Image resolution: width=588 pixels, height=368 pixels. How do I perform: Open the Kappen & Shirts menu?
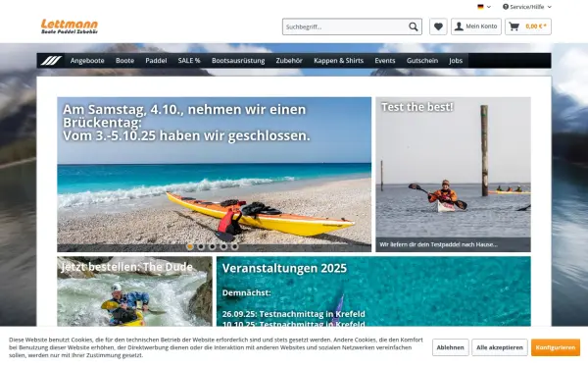point(339,61)
